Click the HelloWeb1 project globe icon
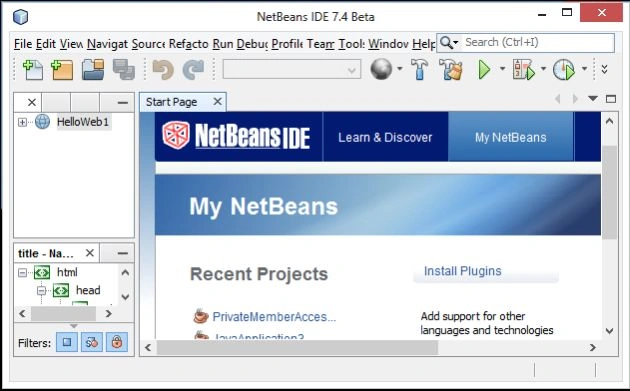This screenshot has height=391, width=630. [42, 122]
